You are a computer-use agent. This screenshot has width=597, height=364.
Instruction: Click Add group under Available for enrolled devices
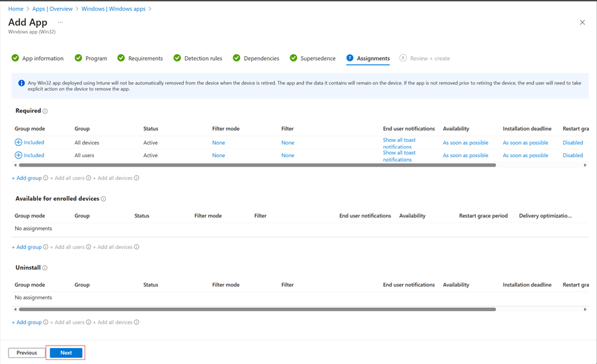coord(26,247)
